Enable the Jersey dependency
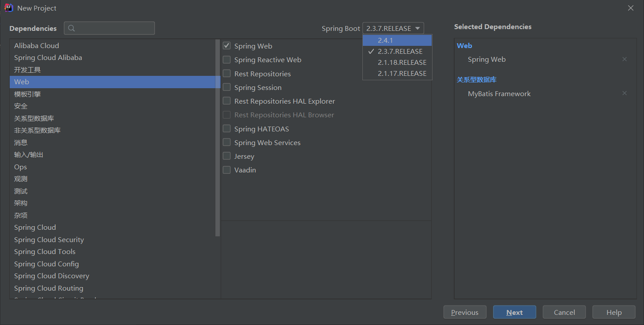 click(226, 156)
